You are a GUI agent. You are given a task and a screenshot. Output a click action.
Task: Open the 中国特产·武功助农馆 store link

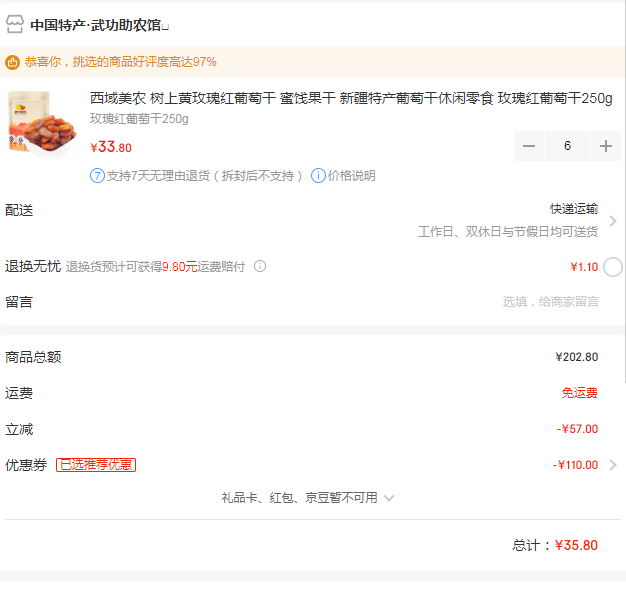(x=99, y=25)
